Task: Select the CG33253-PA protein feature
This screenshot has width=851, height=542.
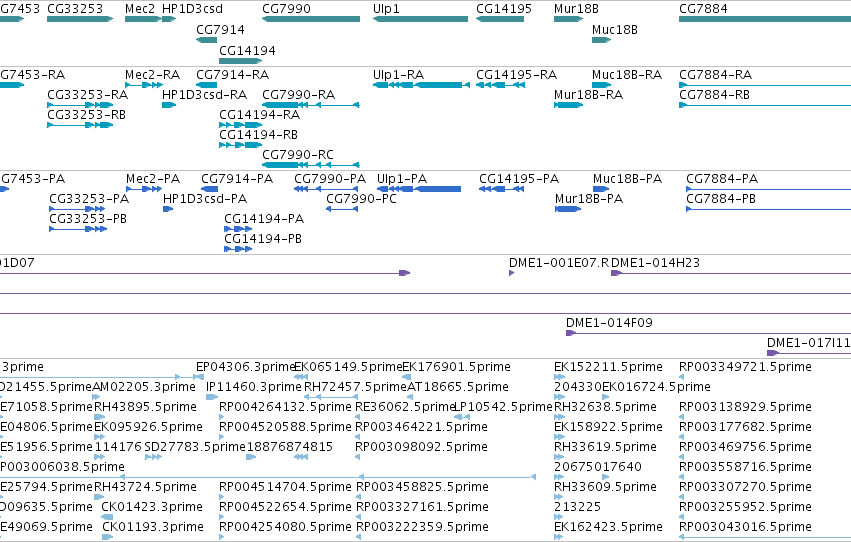Action: [78, 209]
